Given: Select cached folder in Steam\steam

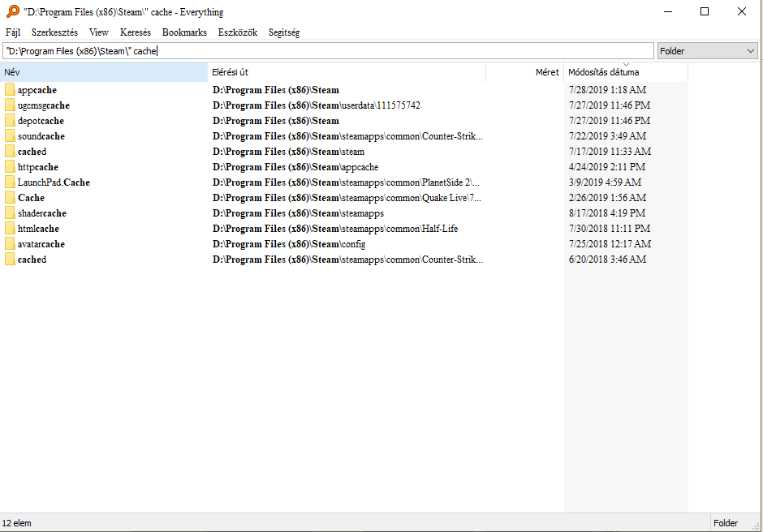Looking at the screenshot, I should [x=32, y=152].
